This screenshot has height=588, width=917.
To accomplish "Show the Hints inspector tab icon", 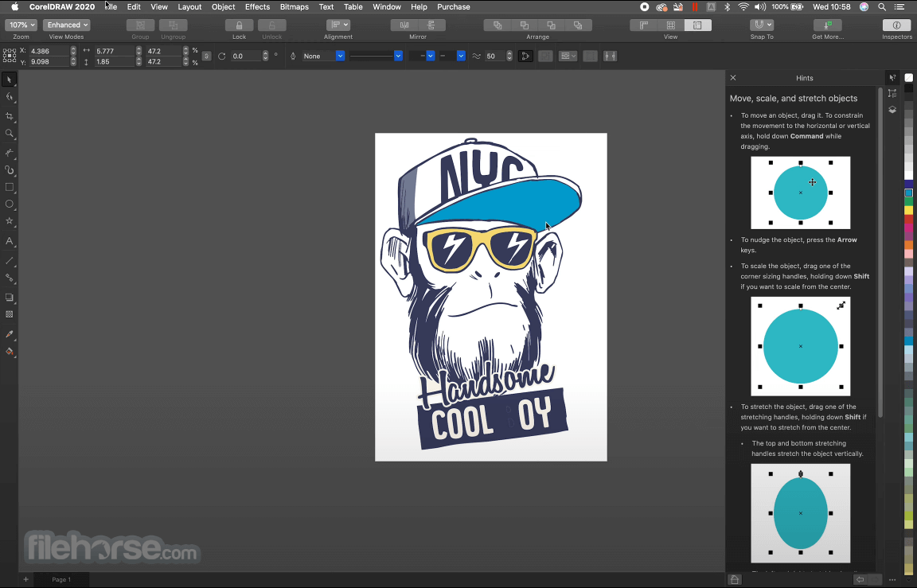I will coord(892,78).
